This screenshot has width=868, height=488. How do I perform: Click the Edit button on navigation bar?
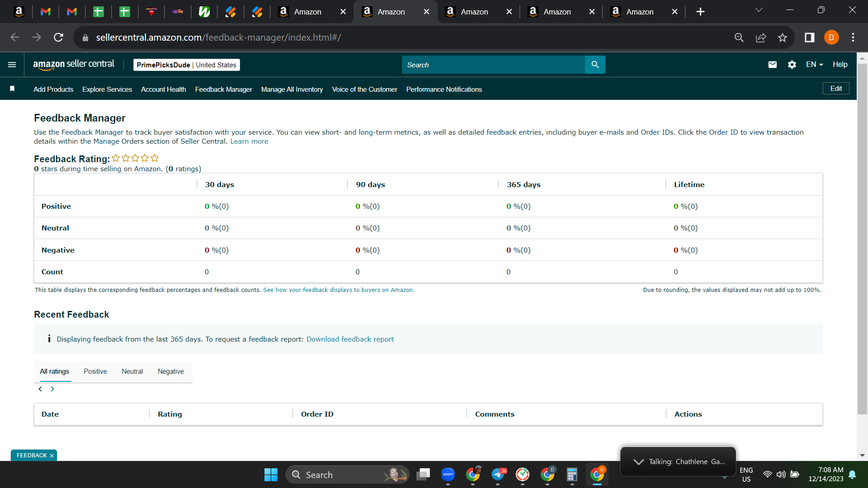pos(836,89)
